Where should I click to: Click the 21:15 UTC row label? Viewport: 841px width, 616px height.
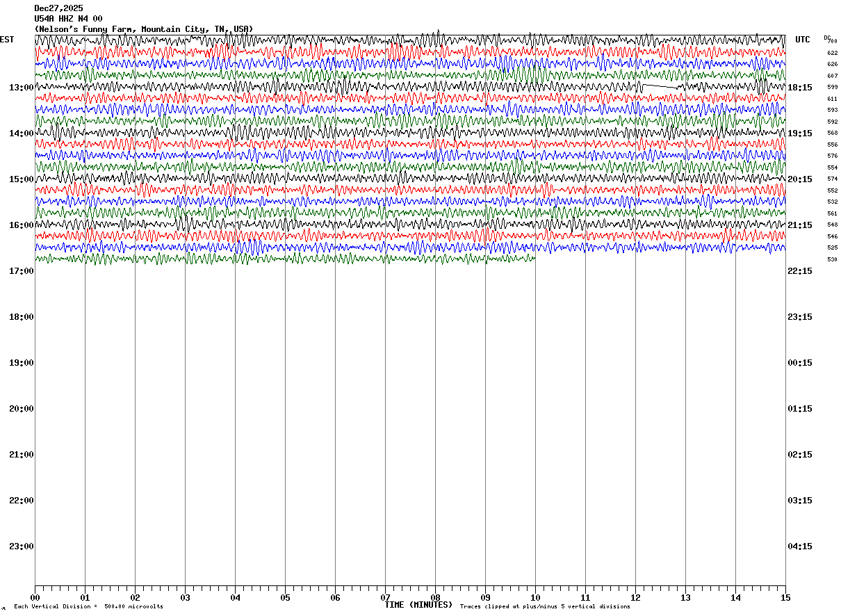(800, 225)
